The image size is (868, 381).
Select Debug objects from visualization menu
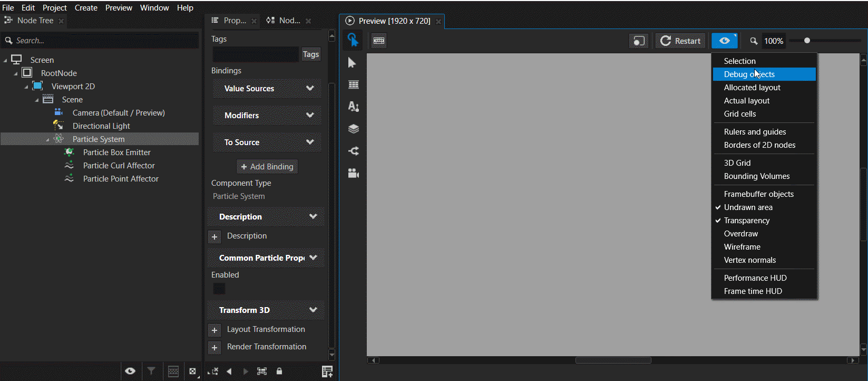click(x=764, y=74)
